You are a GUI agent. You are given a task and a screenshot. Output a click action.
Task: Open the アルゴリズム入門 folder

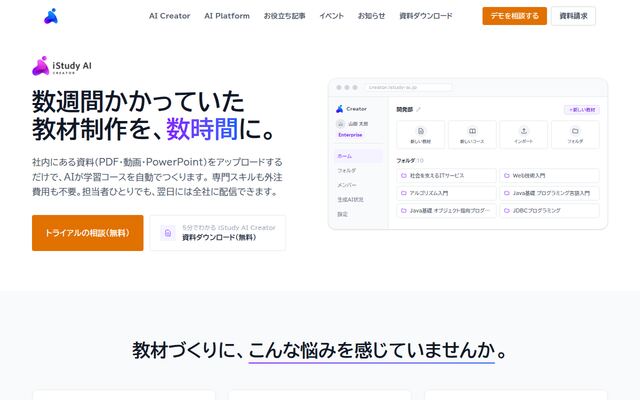[x=447, y=193]
